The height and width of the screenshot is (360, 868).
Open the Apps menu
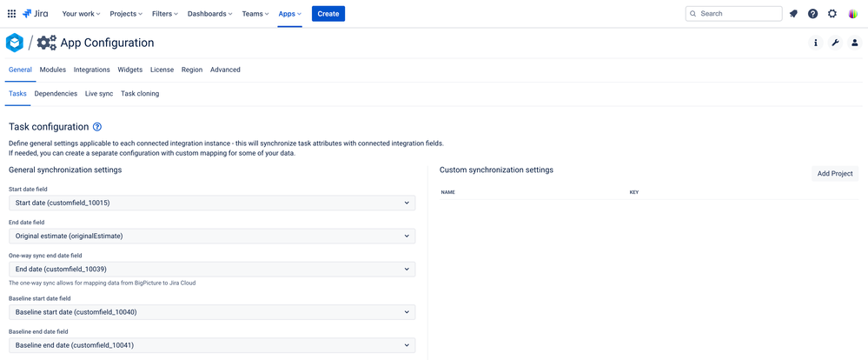289,14
